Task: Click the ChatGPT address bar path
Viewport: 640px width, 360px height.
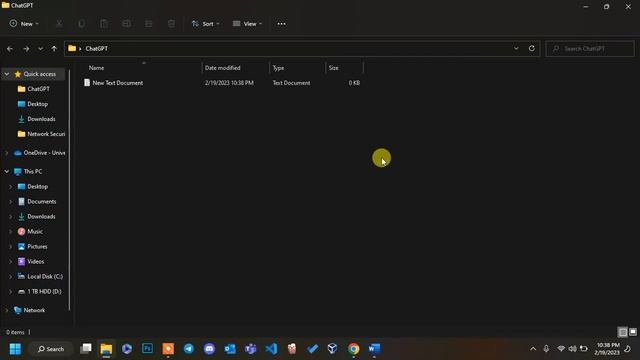Action: [97, 49]
